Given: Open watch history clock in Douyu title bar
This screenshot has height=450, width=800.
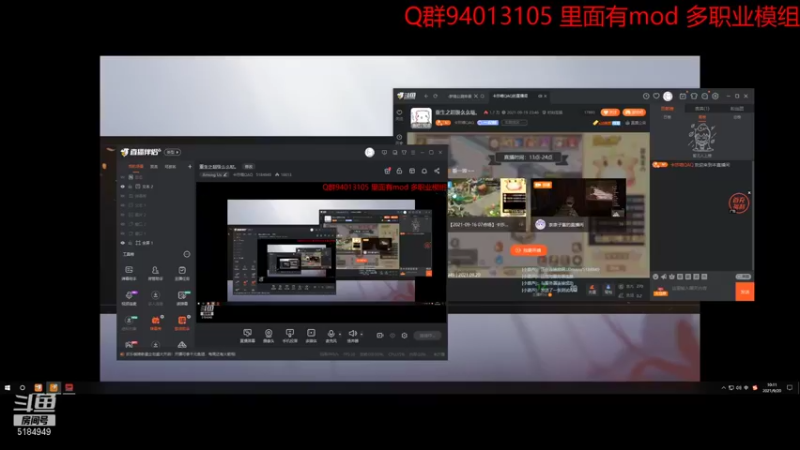Looking at the screenshot, I should (646, 96).
